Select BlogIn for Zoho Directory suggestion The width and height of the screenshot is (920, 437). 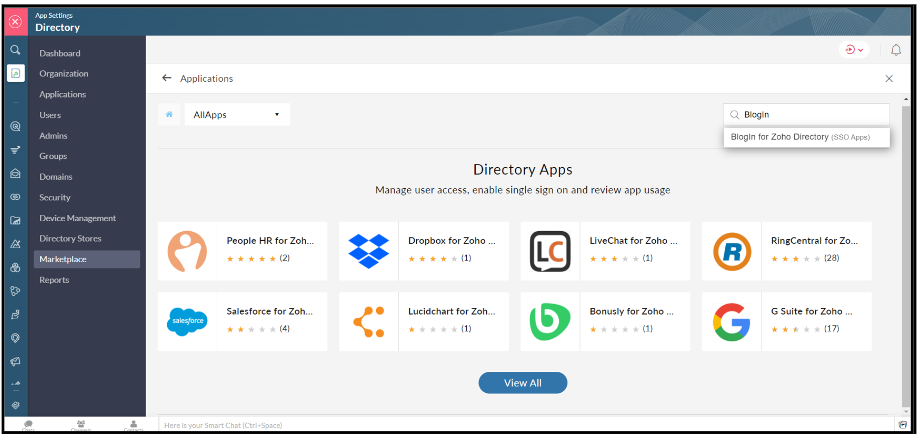(x=807, y=137)
